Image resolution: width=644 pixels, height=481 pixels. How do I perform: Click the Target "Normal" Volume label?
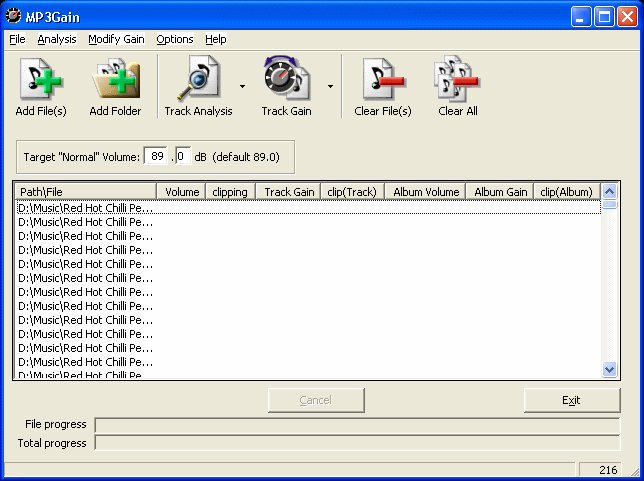pyautogui.click(x=82, y=157)
